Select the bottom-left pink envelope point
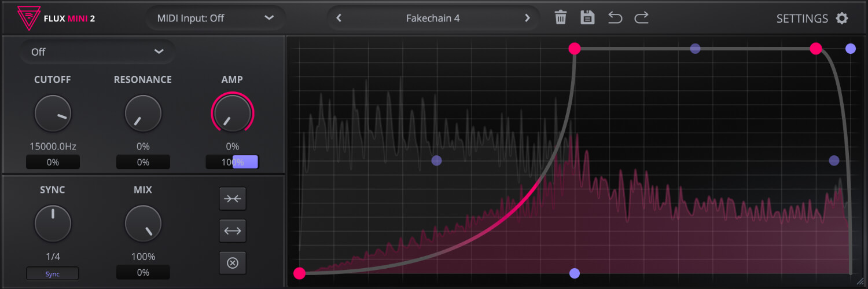The image size is (868, 289). [x=299, y=273]
